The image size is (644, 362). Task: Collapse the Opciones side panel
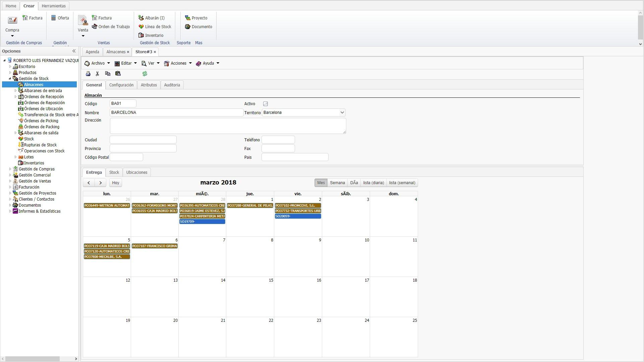click(x=74, y=51)
